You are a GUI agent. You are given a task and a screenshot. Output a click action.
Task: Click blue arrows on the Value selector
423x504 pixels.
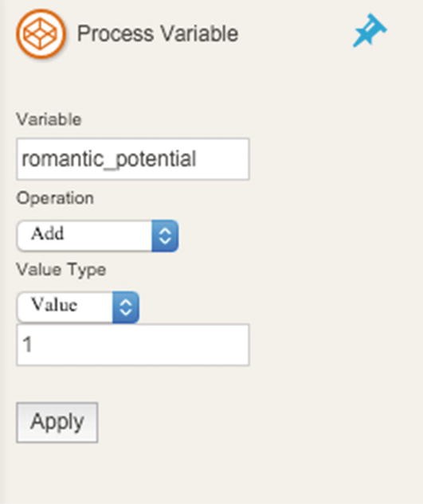coord(126,307)
